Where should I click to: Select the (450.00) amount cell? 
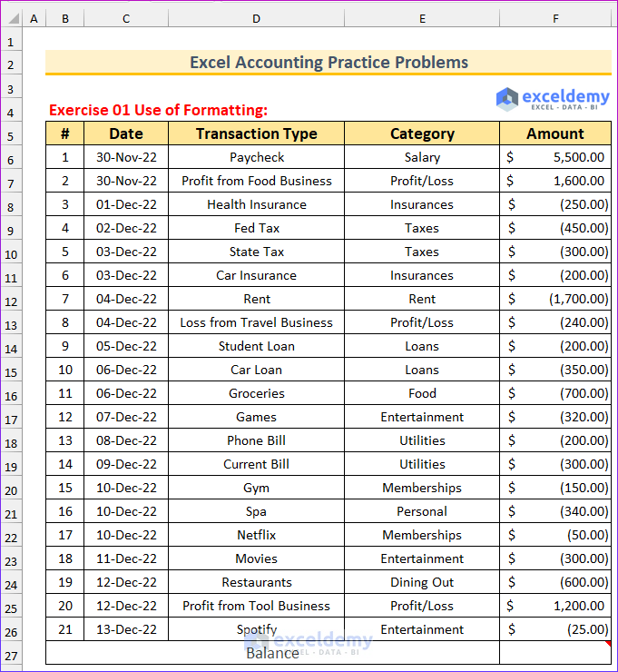click(555, 228)
